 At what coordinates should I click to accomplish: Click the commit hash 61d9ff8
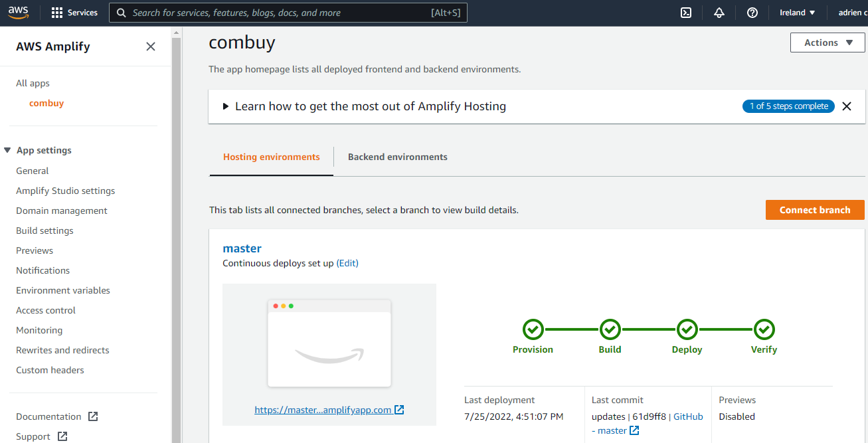tap(648, 416)
